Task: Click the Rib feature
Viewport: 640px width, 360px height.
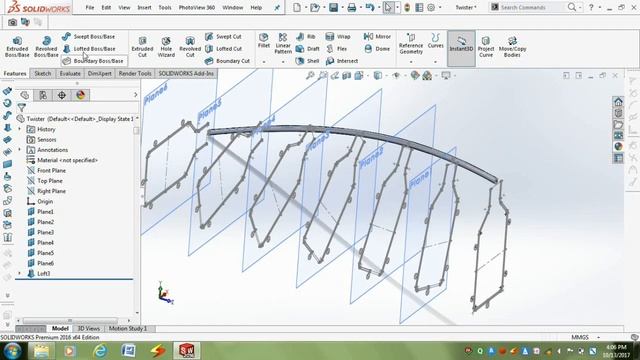Action: [x=306, y=37]
